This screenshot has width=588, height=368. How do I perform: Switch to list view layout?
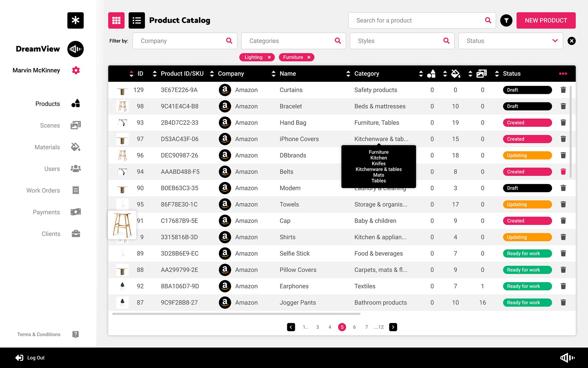click(x=137, y=21)
